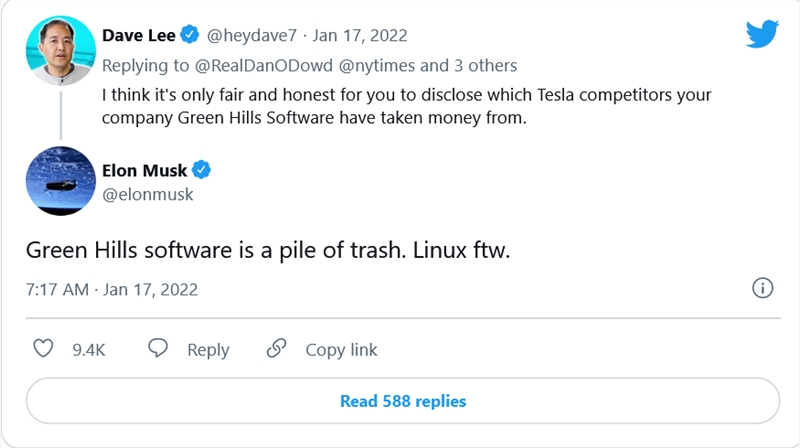800x448 pixels.
Task: Click the 9.4K likes count
Action: coord(89,350)
